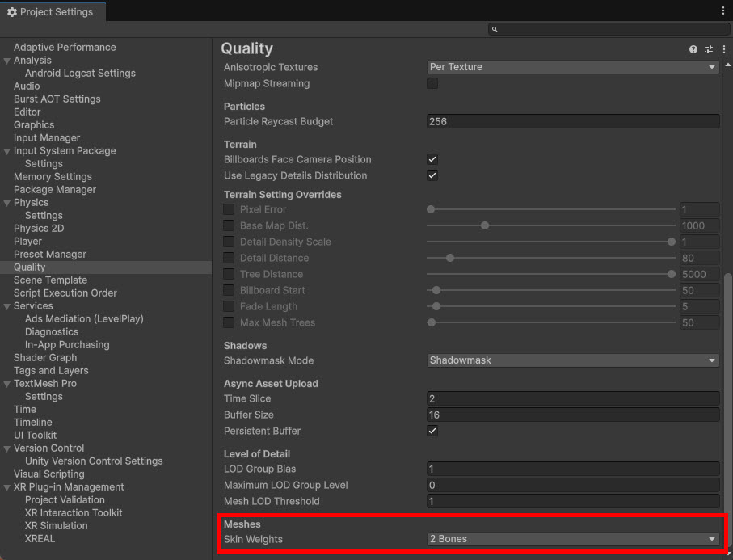
Task: Enable the Pixel Error override checkbox
Action: (x=229, y=209)
